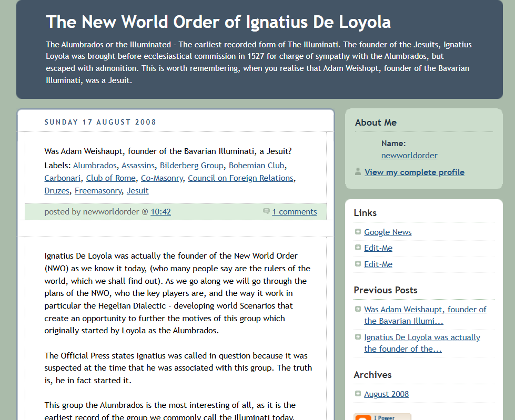
Task: Click the paragraph starting This group the Alumbrados
Action: 170,411
